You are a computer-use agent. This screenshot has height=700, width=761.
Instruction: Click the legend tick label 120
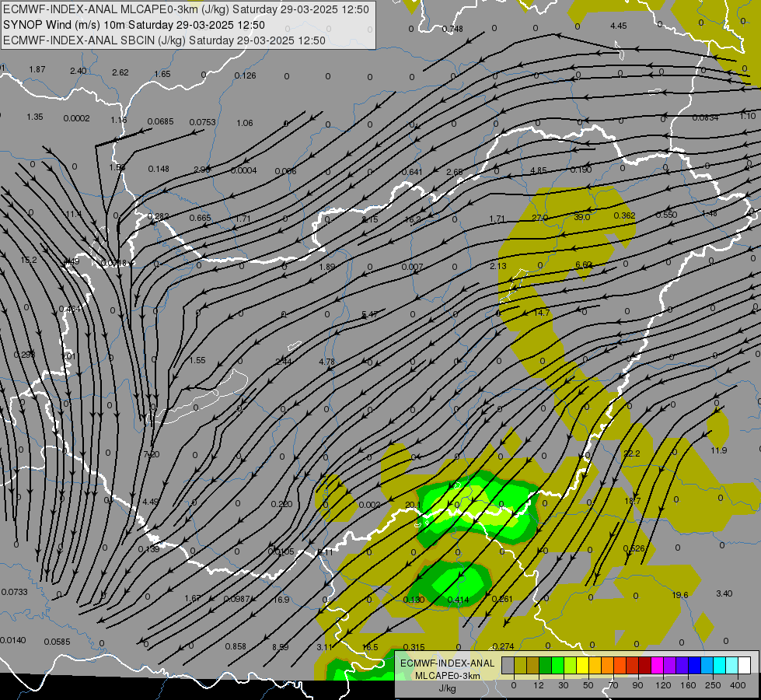pos(663,685)
